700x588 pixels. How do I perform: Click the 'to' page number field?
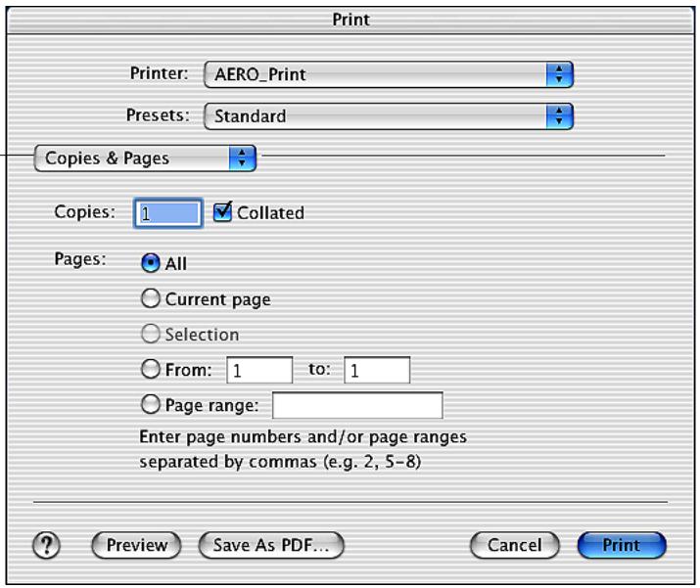pyautogui.click(x=377, y=370)
